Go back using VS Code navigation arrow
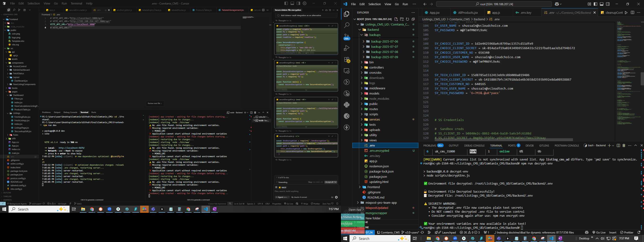This screenshot has width=644, height=242. click(x=425, y=4)
